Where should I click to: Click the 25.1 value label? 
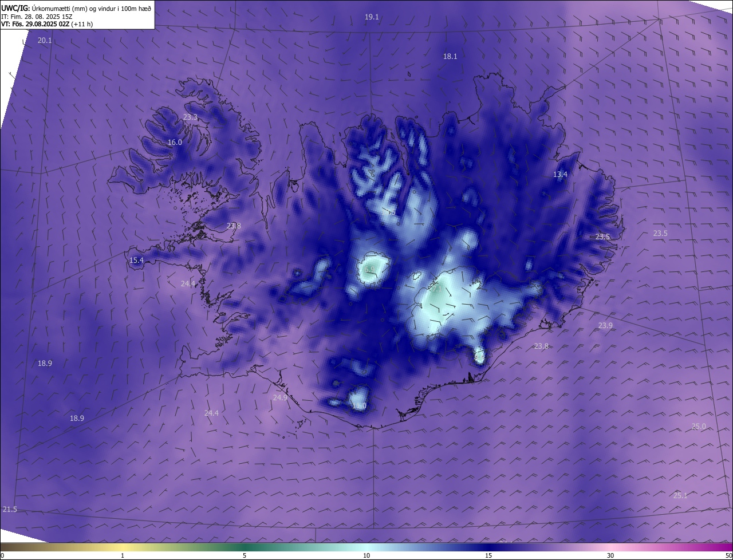click(680, 496)
